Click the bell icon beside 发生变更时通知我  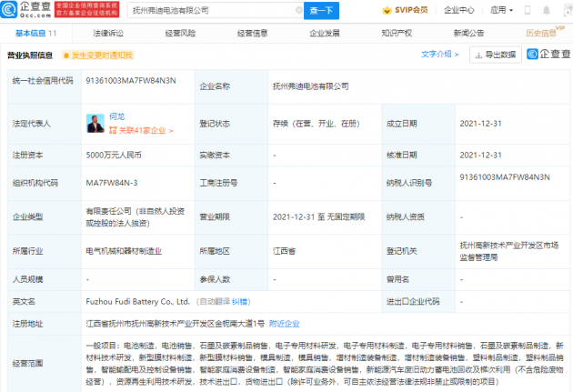pos(66,55)
